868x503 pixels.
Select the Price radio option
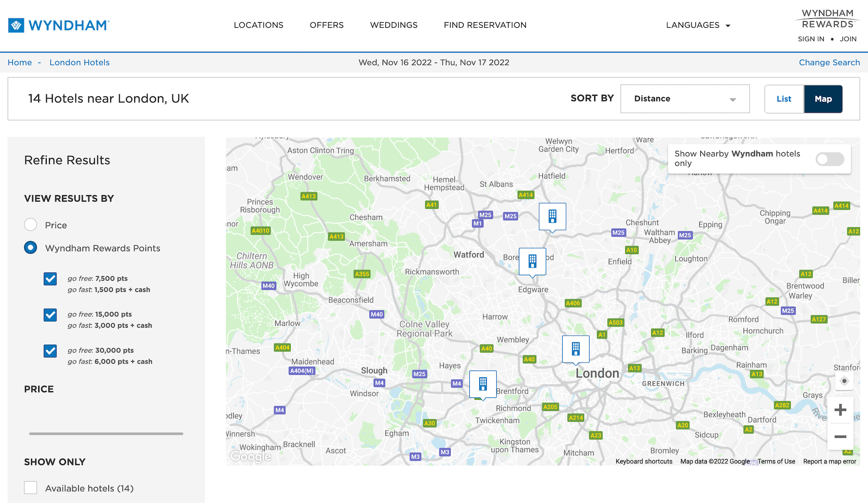[31, 225]
